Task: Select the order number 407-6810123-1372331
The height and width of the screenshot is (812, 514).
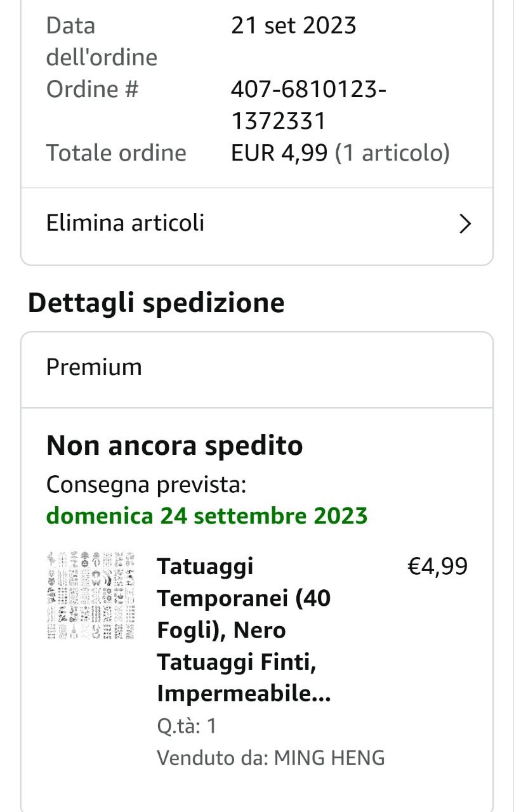Action: click(308, 105)
